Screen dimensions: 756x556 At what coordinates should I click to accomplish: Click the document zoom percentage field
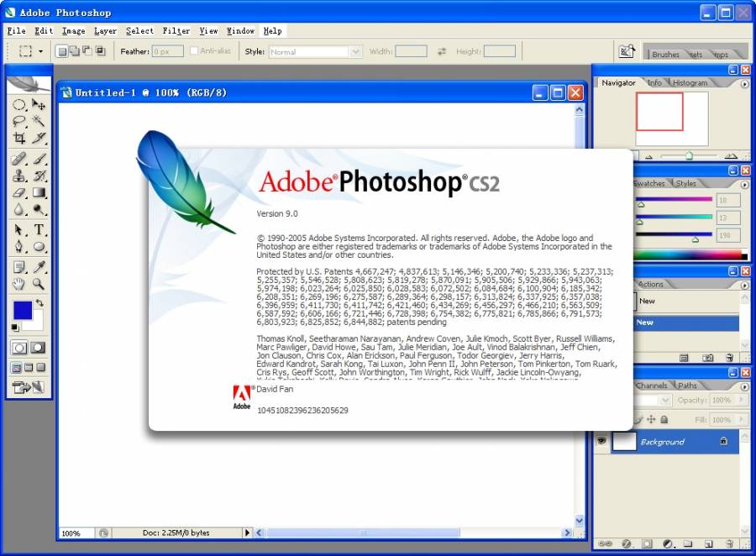click(x=73, y=532)
